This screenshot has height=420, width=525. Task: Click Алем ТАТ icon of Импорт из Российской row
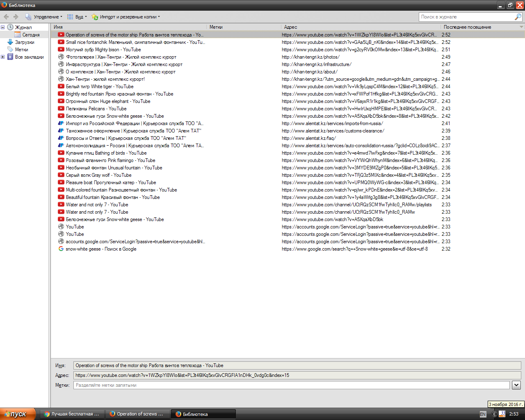pos(61,123)
